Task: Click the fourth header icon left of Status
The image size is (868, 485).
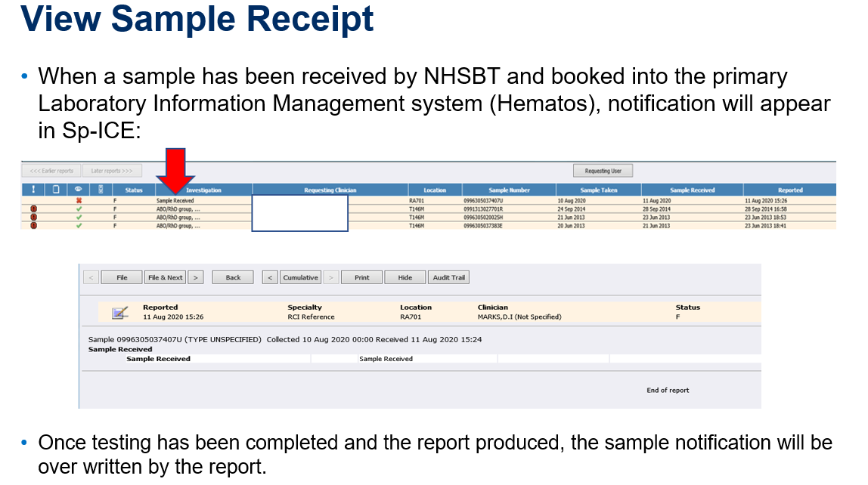Action: 101,190
